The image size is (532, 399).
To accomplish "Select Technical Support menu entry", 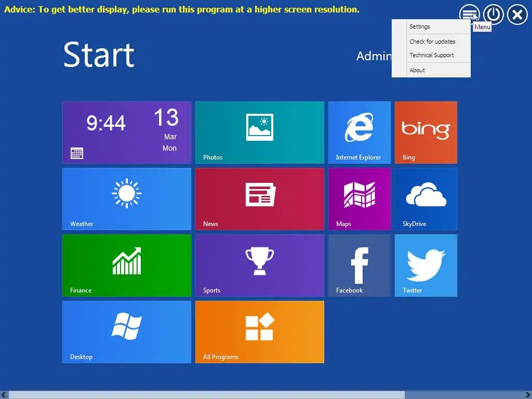I will 431,55.
